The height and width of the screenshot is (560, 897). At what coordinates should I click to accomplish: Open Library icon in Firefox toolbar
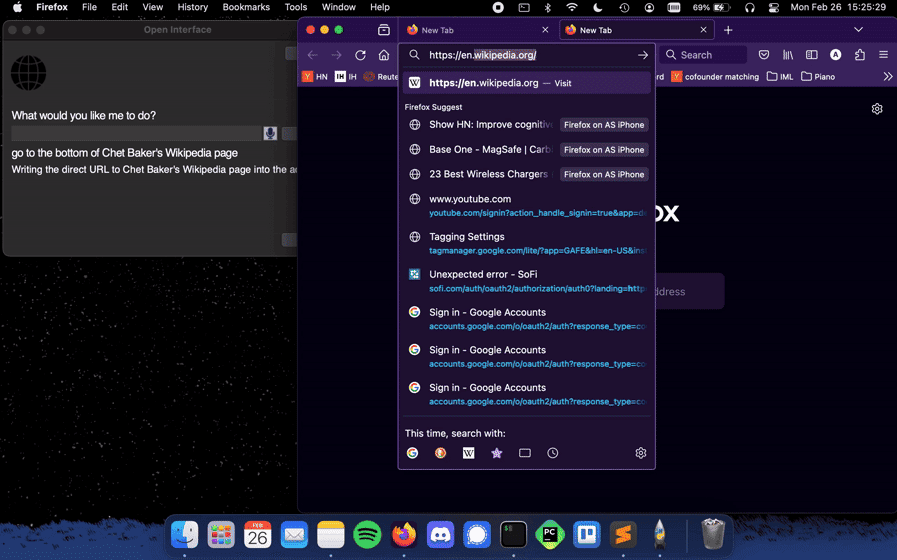pos(788,55)
